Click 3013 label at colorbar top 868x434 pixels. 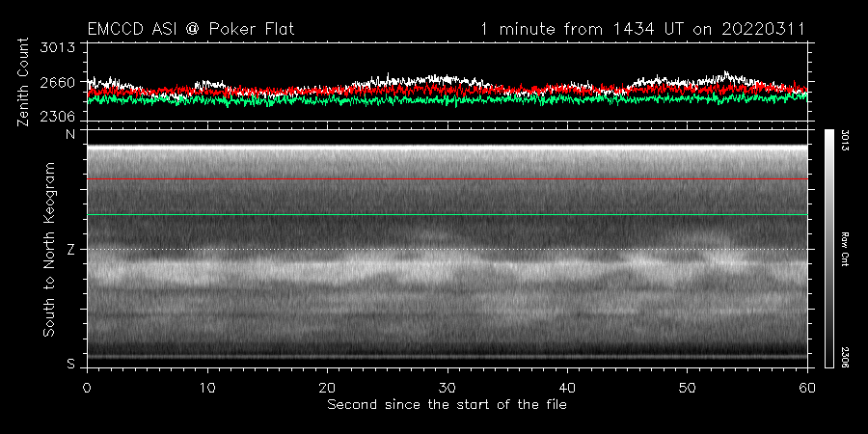tap(845, 141)
